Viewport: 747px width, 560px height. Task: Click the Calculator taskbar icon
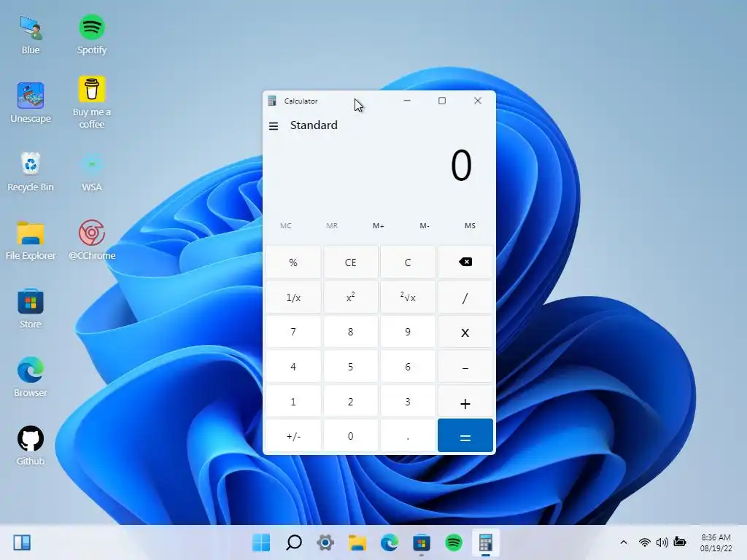[x=485, y=542]
